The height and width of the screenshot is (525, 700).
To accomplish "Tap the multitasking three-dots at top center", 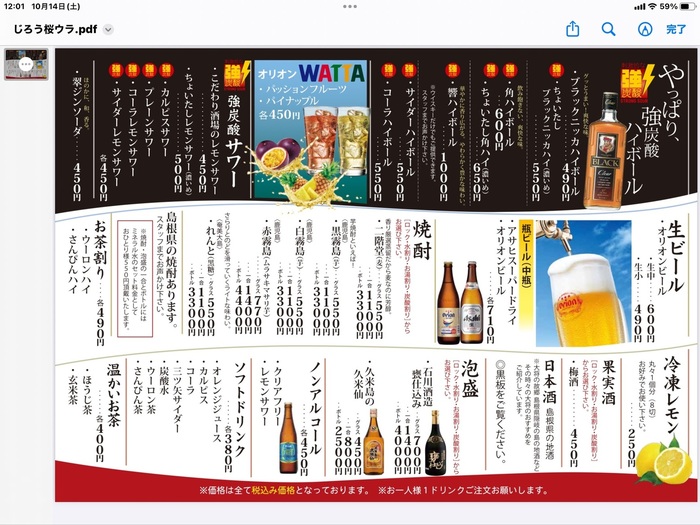I will (x=350, y=6).
